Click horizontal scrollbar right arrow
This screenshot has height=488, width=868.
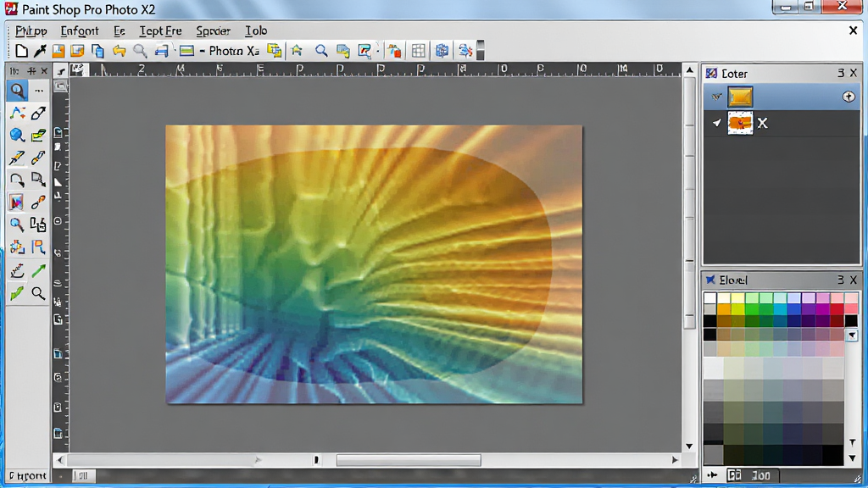[x=675, y=460]
